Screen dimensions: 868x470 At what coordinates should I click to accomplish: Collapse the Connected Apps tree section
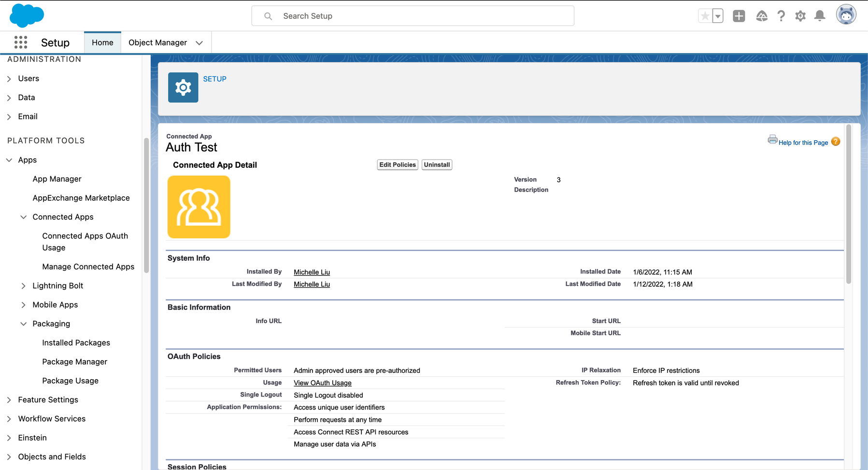[23, 217]
